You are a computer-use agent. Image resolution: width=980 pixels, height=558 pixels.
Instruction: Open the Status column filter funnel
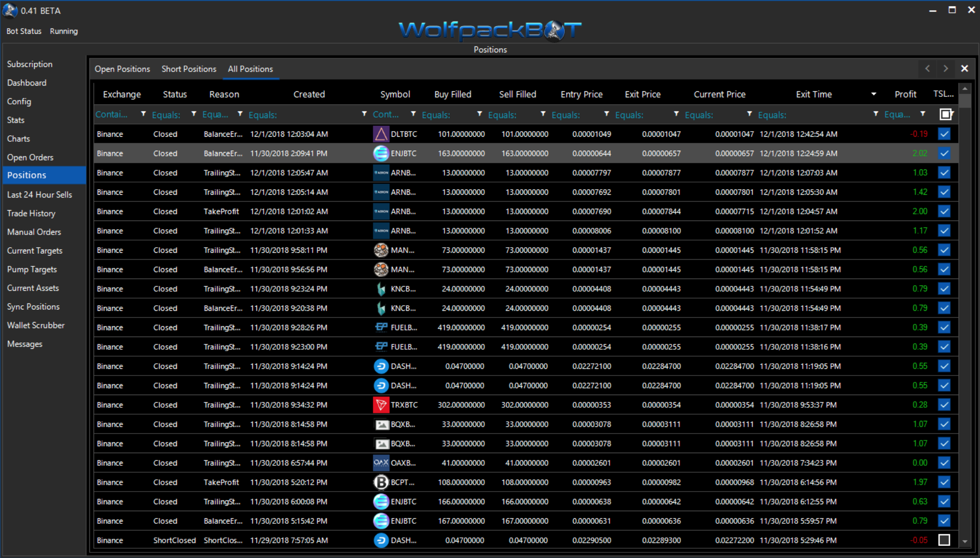[193, 114]
